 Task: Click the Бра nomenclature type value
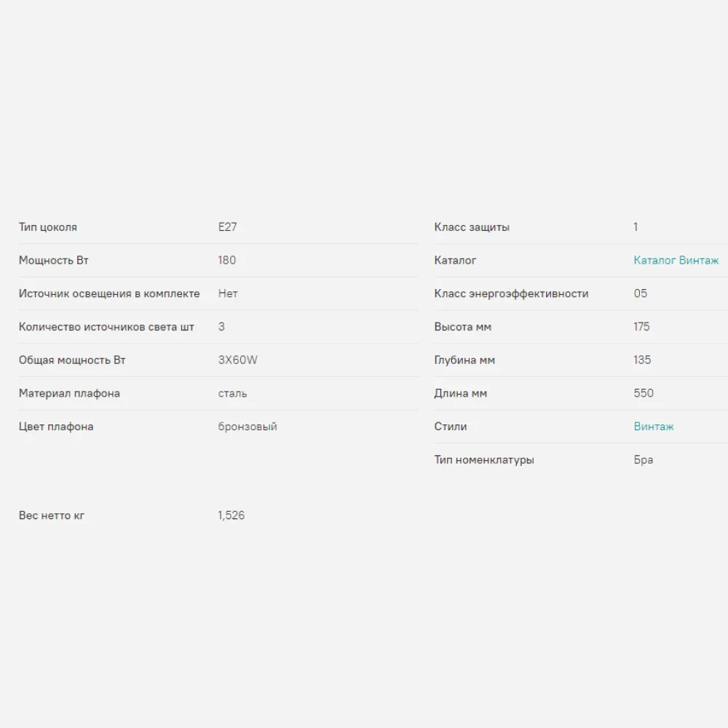click(643, 460)
